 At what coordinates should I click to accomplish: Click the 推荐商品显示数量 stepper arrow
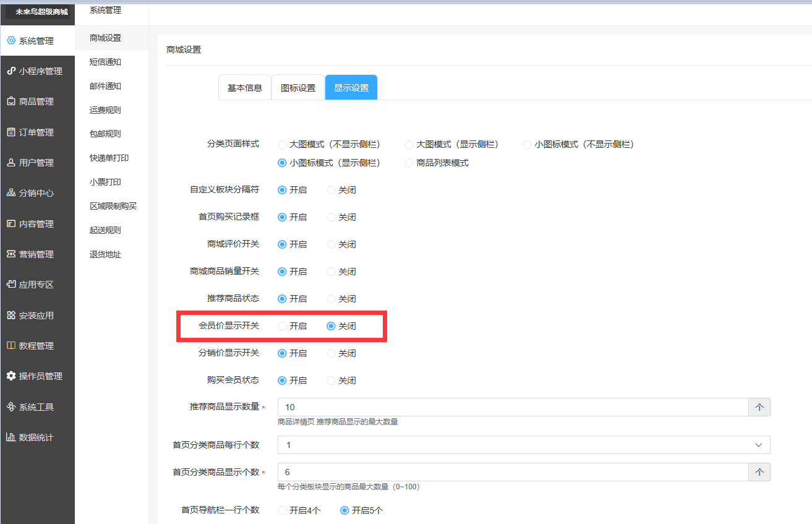(x=759, y=407)
